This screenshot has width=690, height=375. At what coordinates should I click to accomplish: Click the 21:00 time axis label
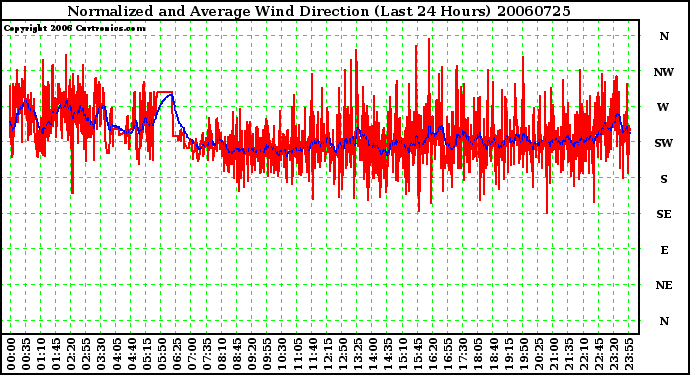[x=554, y=354]
